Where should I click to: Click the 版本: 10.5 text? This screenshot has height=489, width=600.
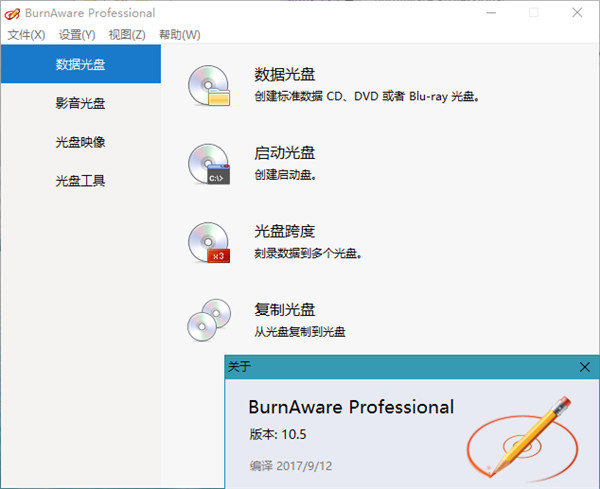pyautogui.click(x=278, y=434)
